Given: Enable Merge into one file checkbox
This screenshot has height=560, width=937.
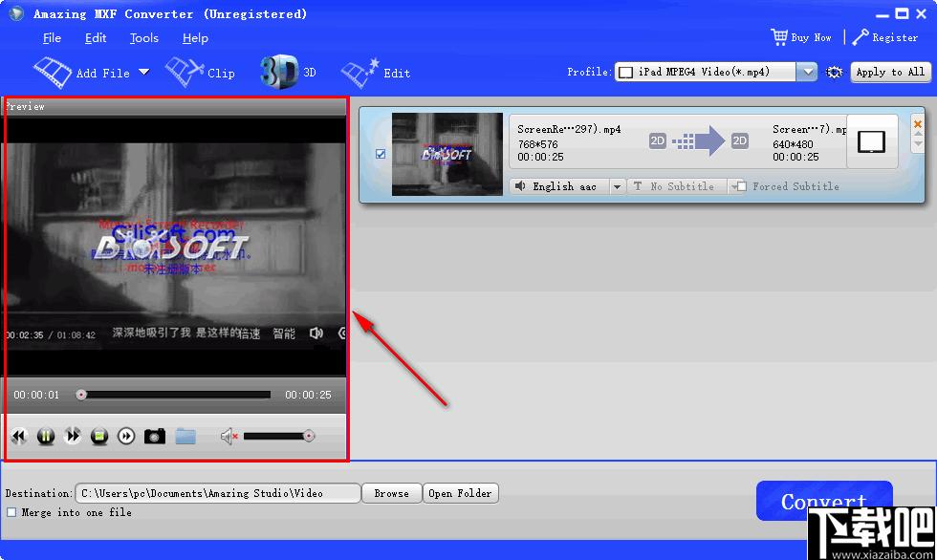Looking at the screenshot, I should (x=11, y=512).
